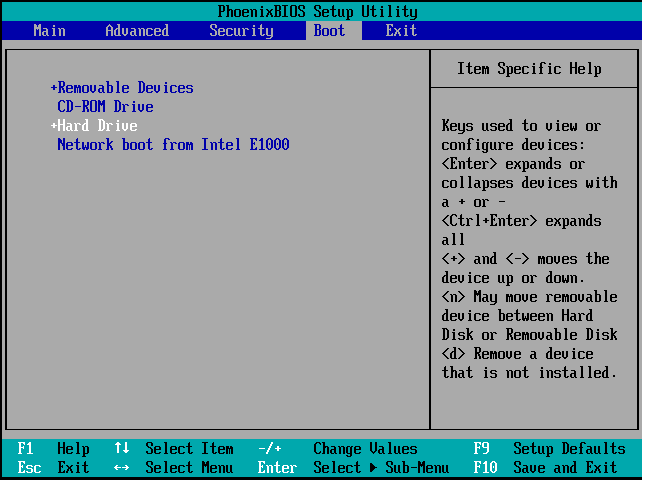Click the Enter key label in footer

pos(277,467)
